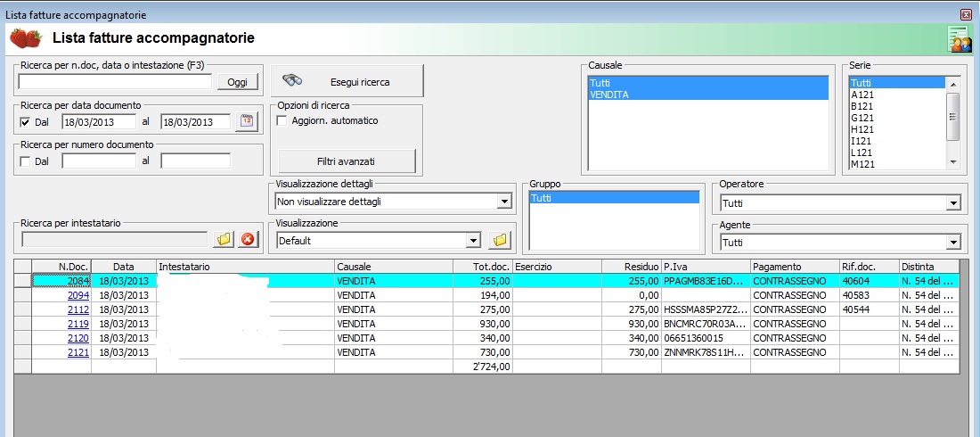Open document link 2112
Image resolution: width=980 pixels, height=437 pixels.
[78, 309]
